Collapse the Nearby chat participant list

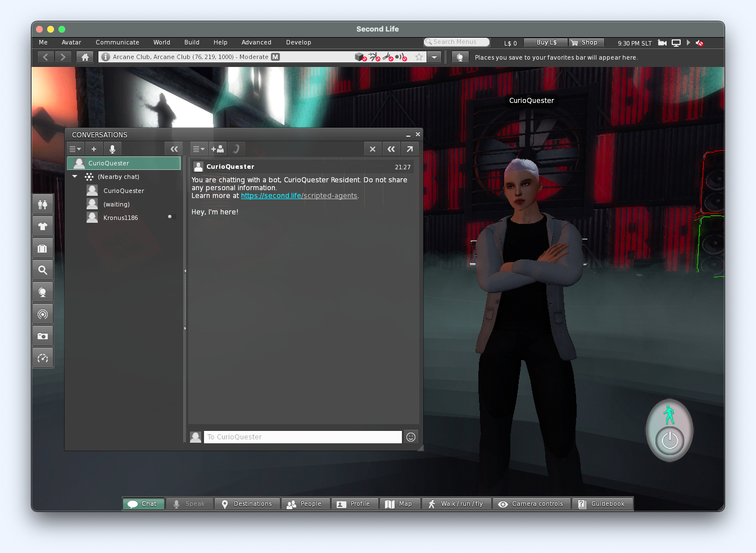75,177
